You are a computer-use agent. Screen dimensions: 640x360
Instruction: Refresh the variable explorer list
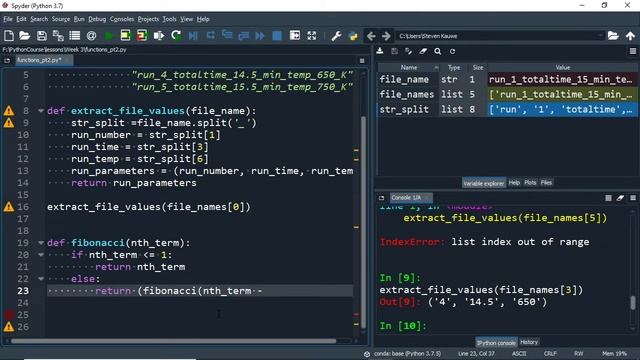point(452,51)
